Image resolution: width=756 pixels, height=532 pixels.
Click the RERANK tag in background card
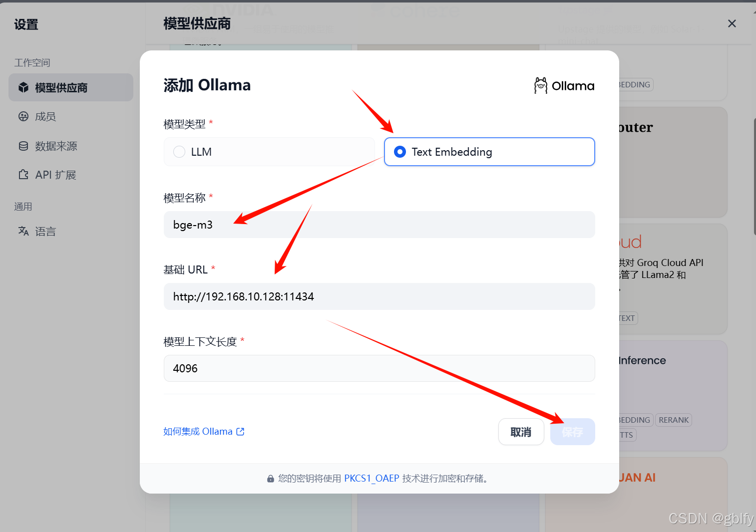pyautogui.click(x=674, y=420)
